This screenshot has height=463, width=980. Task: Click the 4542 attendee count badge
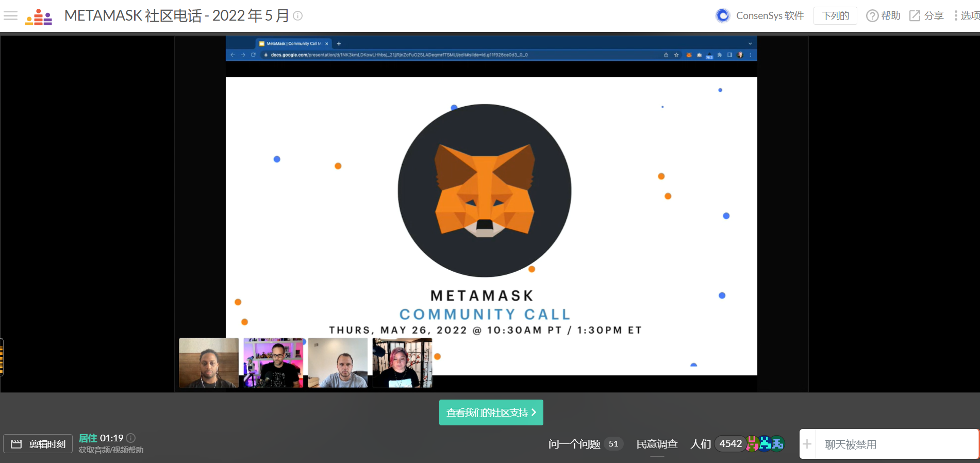[730, 443]
